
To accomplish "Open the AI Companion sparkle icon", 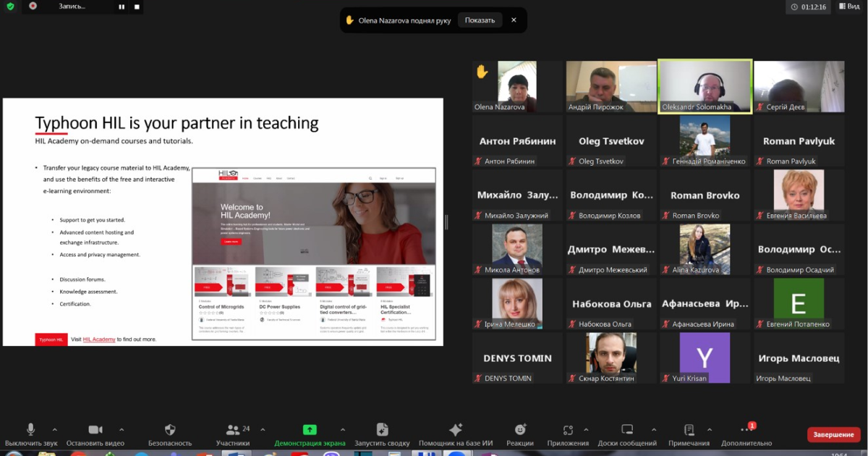I will click(456, 430).
